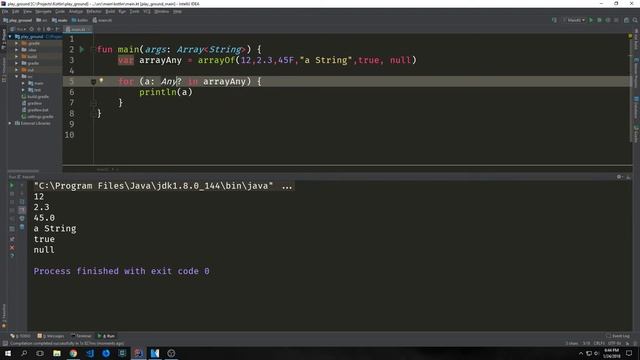This screenshot has height=360, width=640.
Task: Open project view gear settings icon
Action: [48, 29]
